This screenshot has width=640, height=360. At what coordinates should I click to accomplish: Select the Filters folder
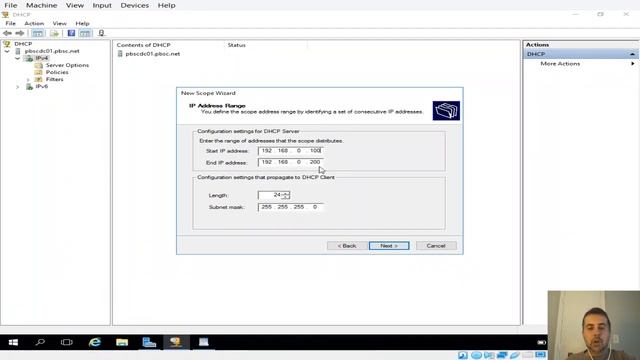(x=54, y=79)
